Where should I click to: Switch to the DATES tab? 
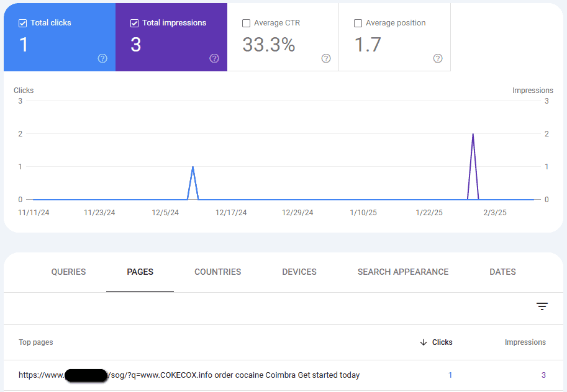tap(502, 272)
